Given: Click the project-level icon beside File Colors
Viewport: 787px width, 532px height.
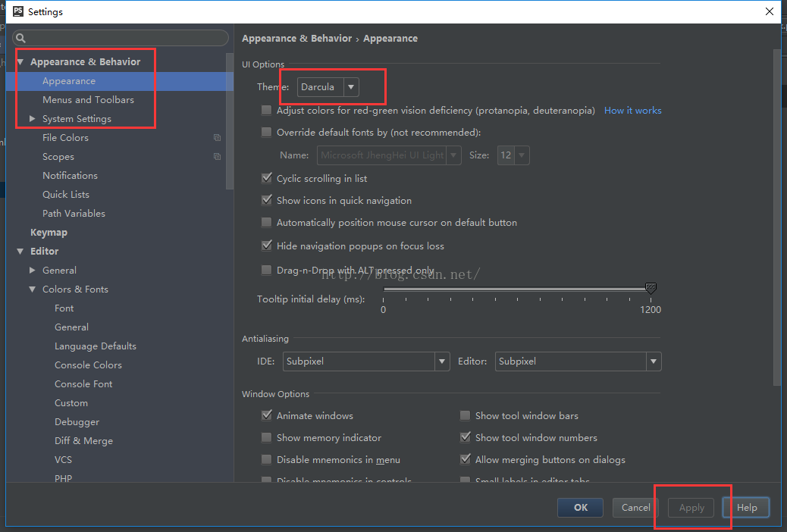Looking at the screenshot, I should pyautogui.click(x=218, y=138).
